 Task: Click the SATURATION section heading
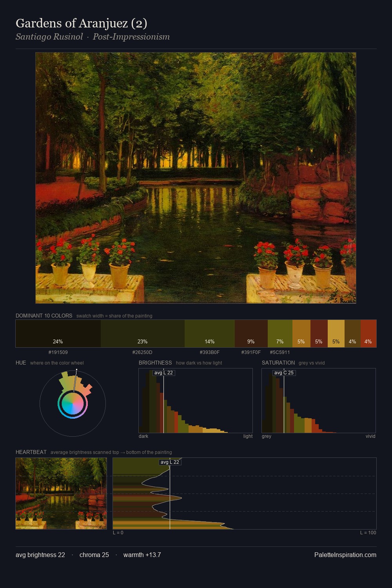pos(278,363)
